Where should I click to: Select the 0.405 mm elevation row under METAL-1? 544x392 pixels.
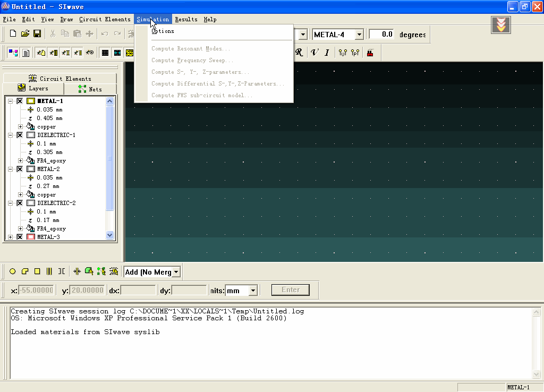pos(49,118)
